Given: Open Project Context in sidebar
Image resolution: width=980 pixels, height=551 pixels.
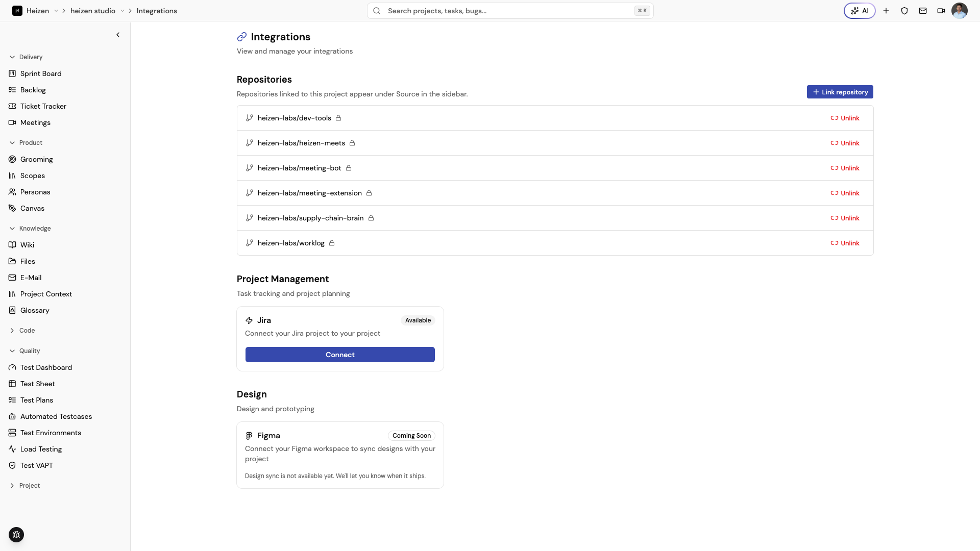Looking at the screenshot, I should (46, 294).
